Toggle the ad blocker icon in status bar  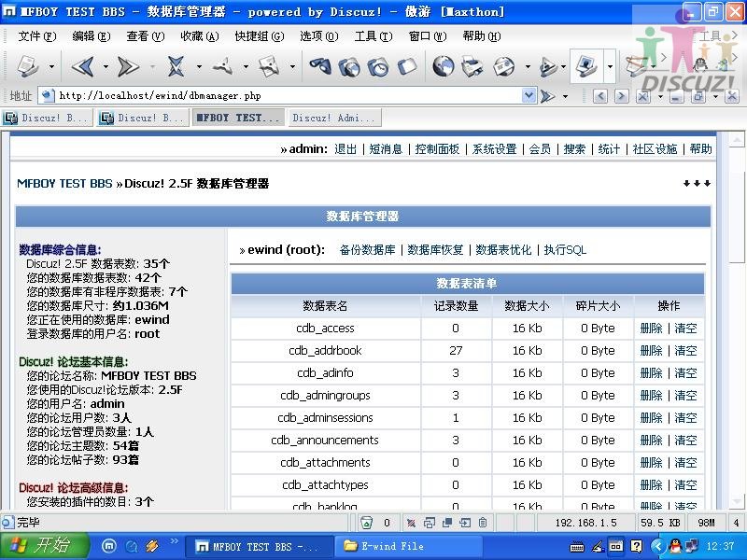point(411,523)
